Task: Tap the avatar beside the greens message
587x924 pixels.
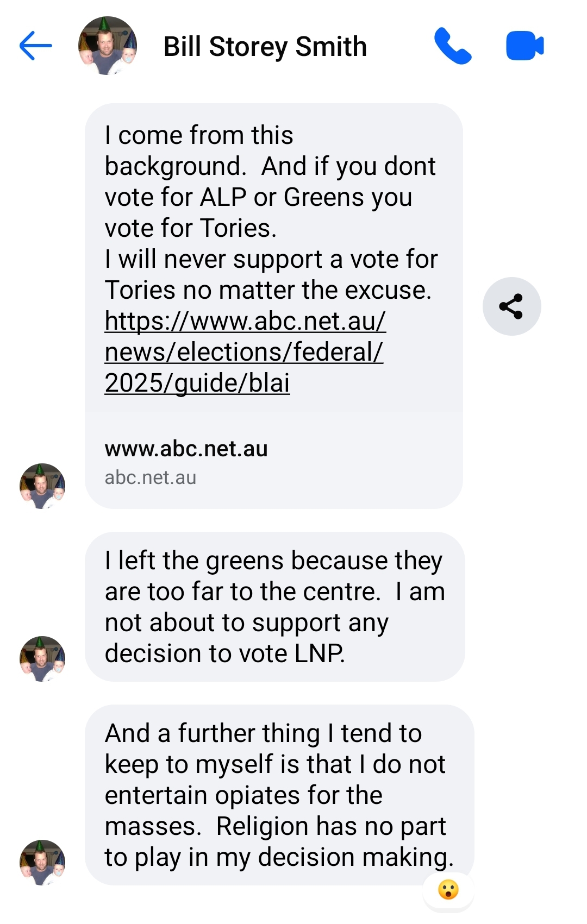Action: (x=42, y=659)
